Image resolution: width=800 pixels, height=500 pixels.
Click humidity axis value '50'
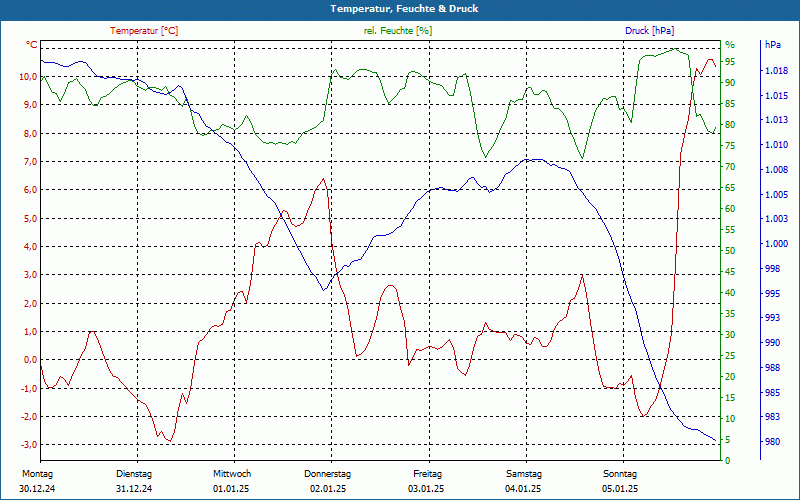pyautogui.click(x=730, y=251)
